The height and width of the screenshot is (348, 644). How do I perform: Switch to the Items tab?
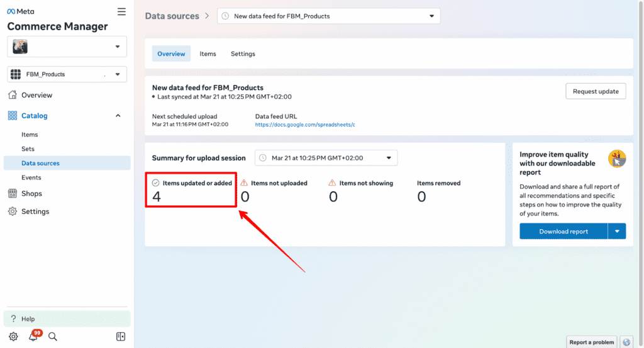point(208,54)
